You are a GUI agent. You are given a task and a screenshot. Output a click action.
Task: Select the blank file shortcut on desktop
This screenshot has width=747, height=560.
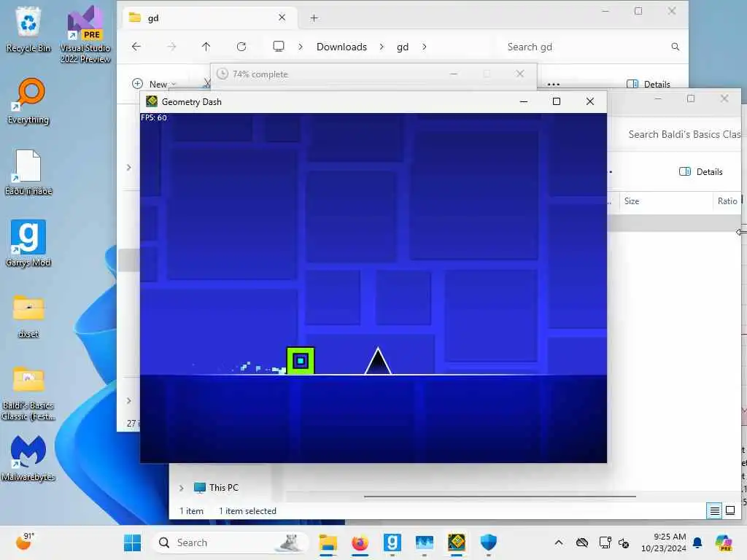coord(28,172)
